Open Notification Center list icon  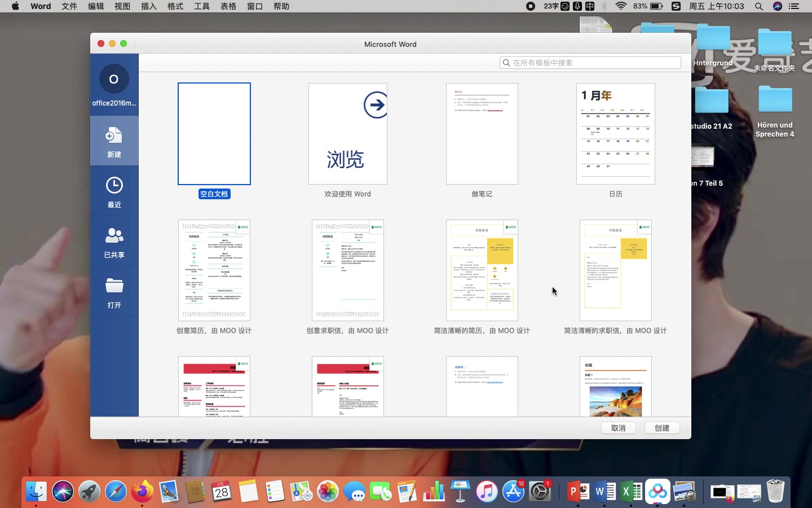point(795,6)
